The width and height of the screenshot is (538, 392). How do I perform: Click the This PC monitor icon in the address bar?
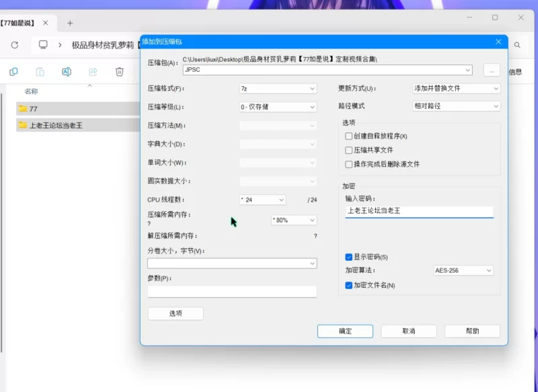pos(43,45)
